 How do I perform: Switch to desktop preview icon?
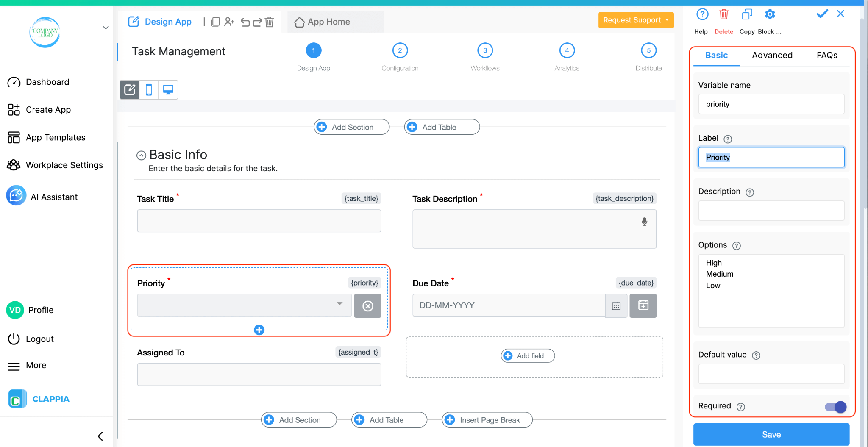click(x=168, y=90)
